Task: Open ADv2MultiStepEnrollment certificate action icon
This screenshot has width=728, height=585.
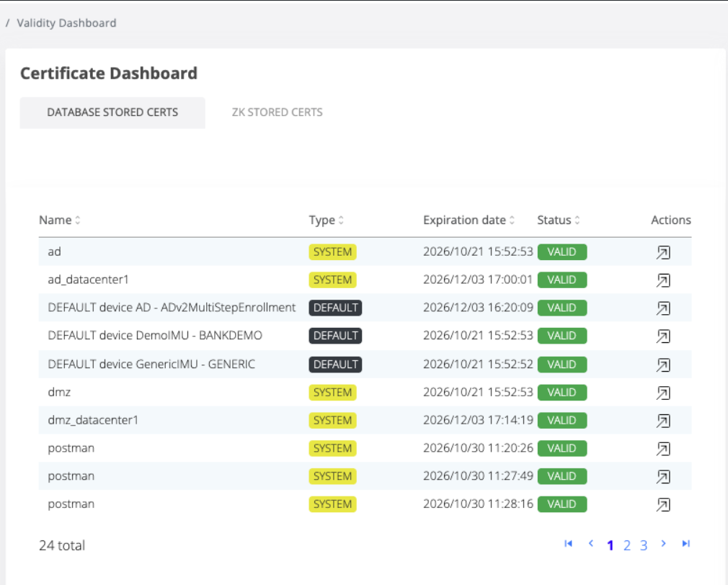Action: tap(663, 308)
